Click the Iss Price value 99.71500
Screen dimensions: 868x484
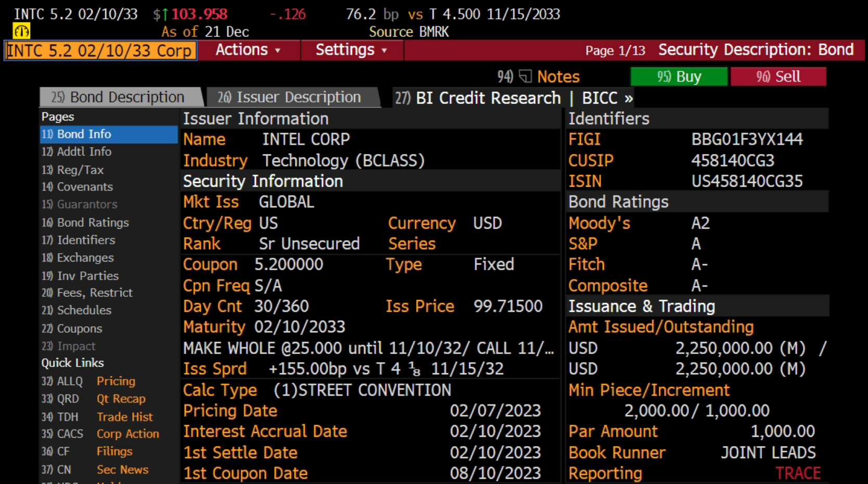click(x=508, y=306)
